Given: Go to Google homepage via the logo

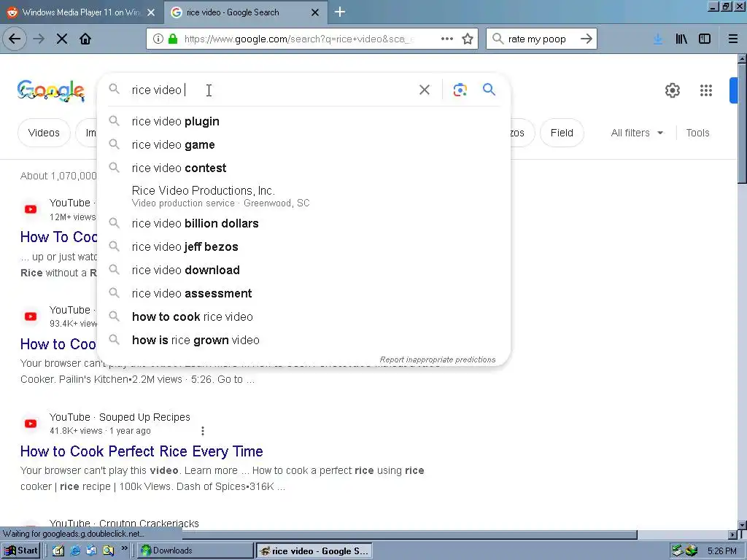Looking at the screenshot, I should [x=51, y=90].
